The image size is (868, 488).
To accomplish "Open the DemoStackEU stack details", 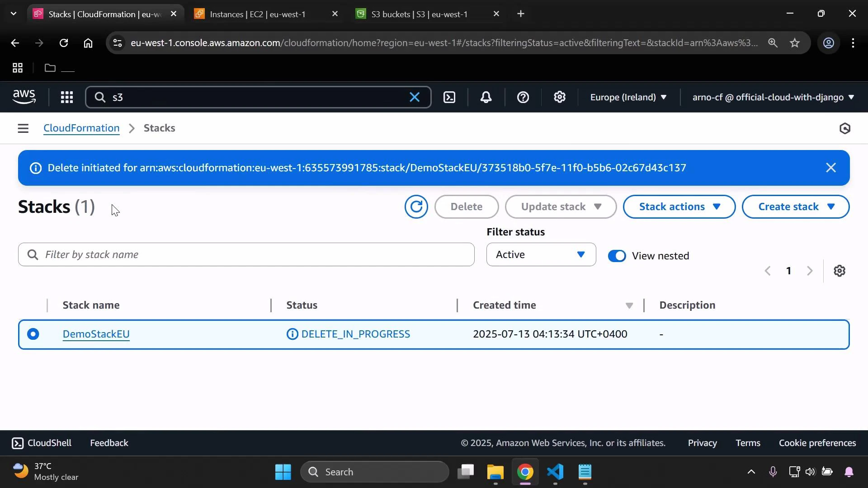I will (x=95, y=334).
